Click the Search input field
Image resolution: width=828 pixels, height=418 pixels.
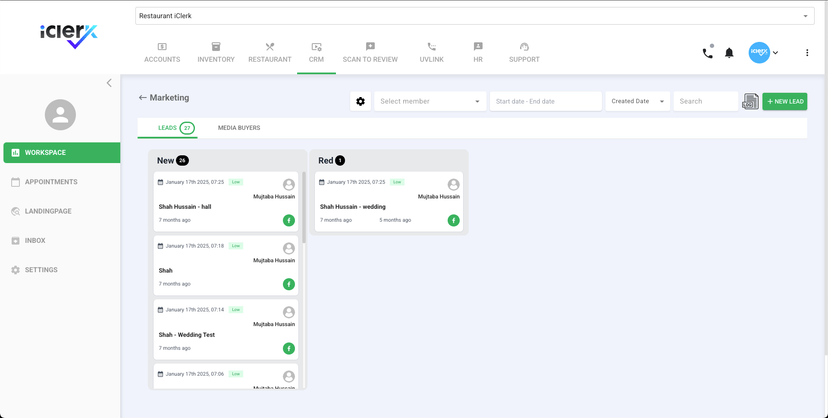(x=705, y=101)
